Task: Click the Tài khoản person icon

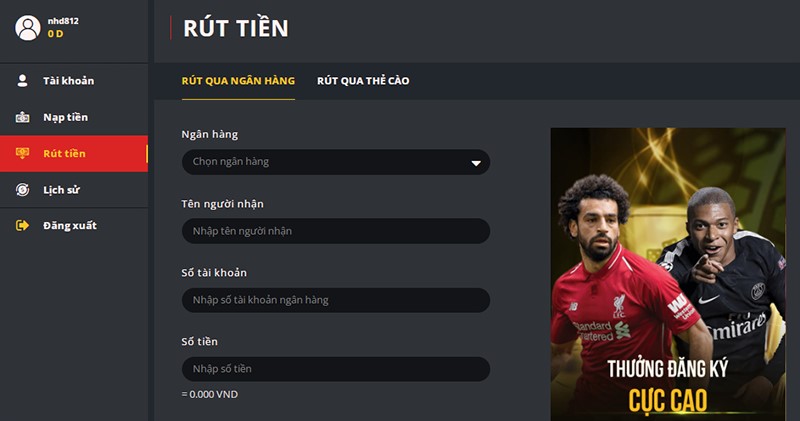Action: pyautogui.click(x=22, y=81)
